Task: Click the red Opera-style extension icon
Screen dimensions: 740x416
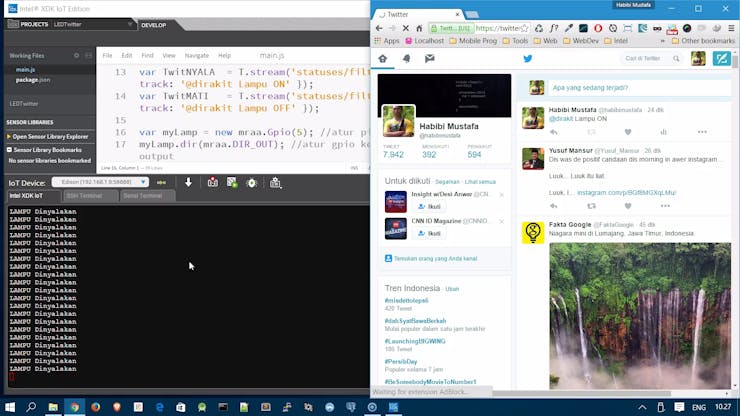Action: (x=598, y=28)
